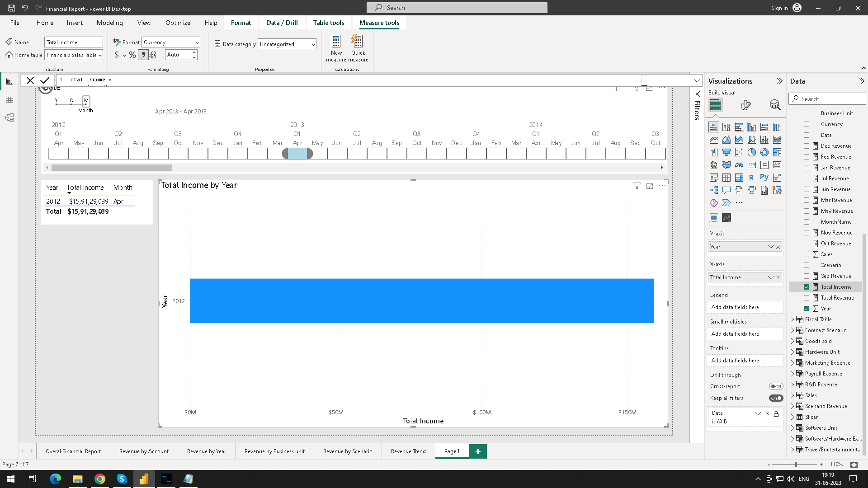Select the Matrix visual
Viewport: 868px width, 488px height.
coord(739,178)
